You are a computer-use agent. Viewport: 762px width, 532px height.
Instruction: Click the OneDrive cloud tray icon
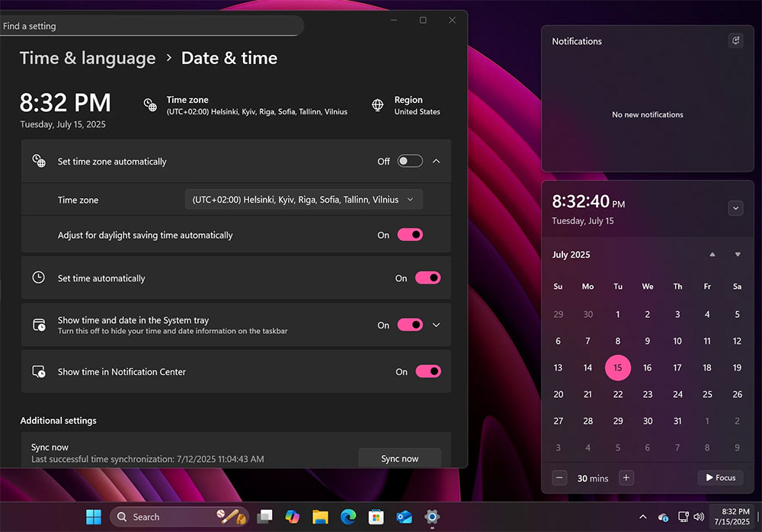coord(663,518)
